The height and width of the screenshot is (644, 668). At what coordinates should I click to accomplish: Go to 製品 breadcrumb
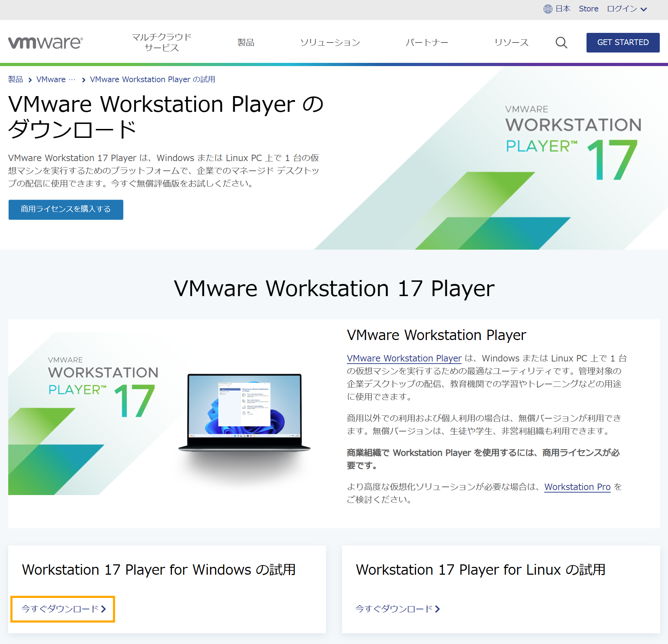15,79
